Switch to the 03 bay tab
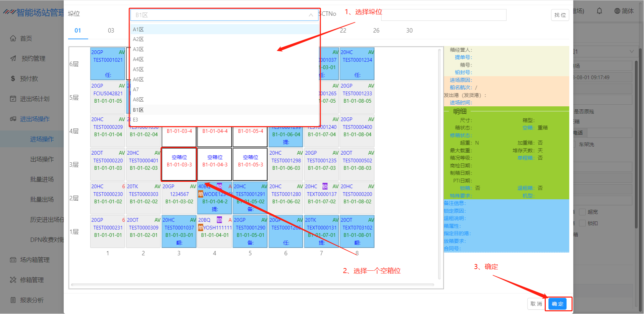 point(111,31)
